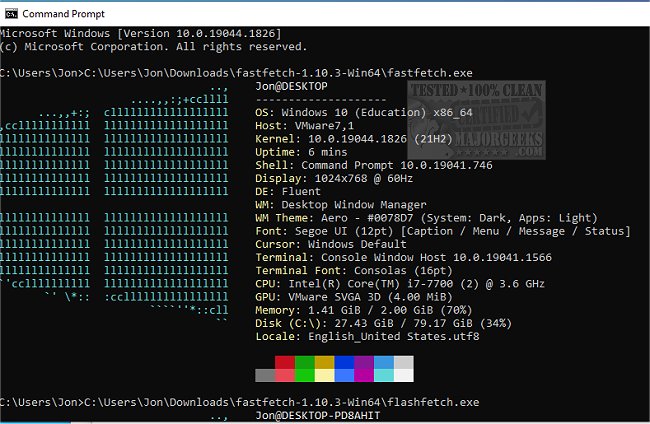Click the purple swatch in top row
Image resolution: width=650 pixels, height=424 pixels.
click(364, 362)
